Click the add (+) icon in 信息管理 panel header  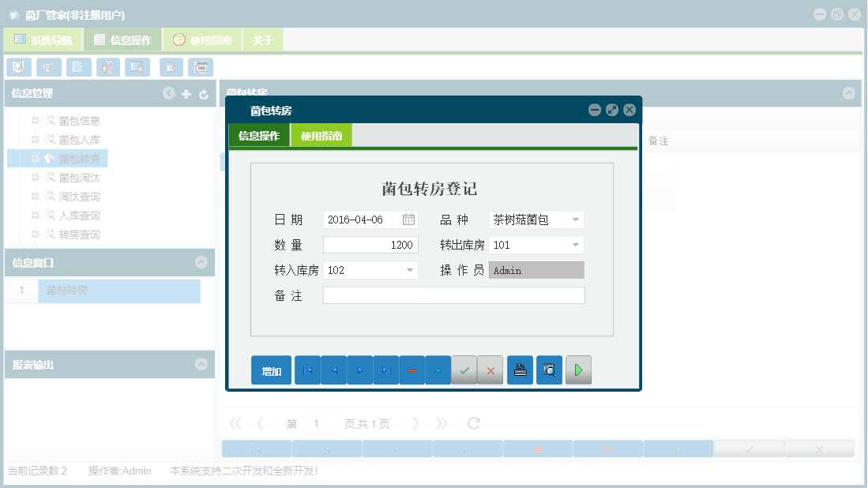(186, 93)
